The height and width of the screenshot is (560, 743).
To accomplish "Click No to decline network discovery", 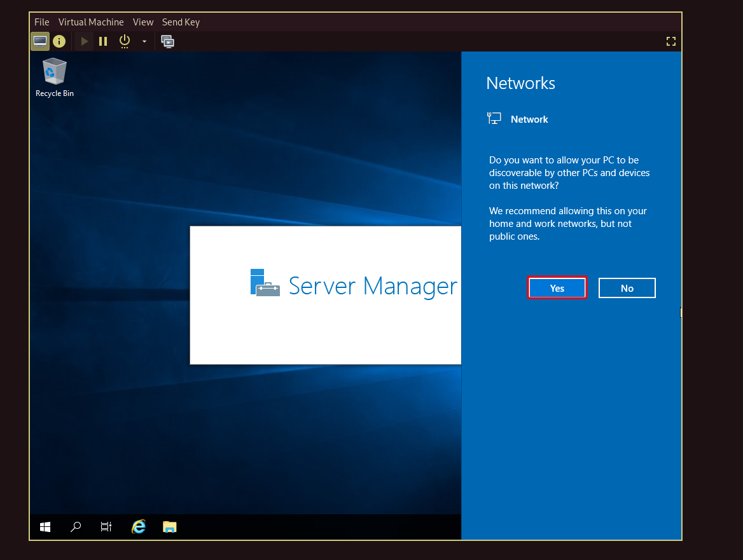I will coord(627,288).
